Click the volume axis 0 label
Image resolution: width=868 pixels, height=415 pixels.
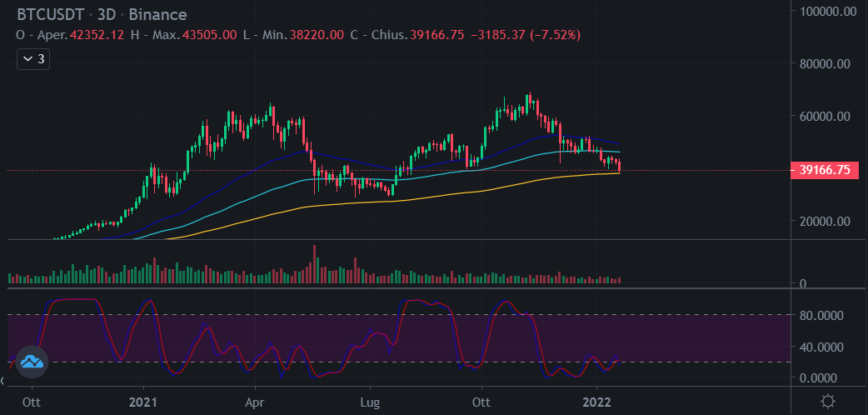click(x=803, y=283)
